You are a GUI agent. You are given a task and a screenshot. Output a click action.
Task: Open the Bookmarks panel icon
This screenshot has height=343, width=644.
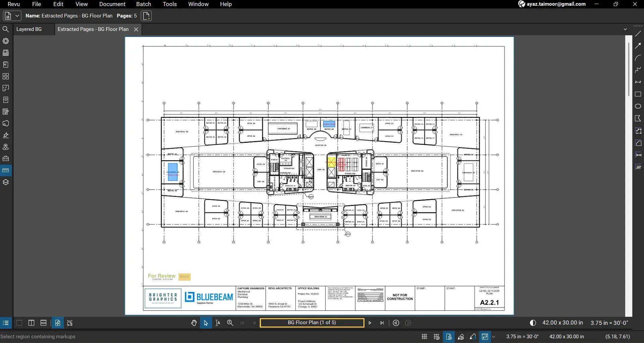(x=6, y=65)
